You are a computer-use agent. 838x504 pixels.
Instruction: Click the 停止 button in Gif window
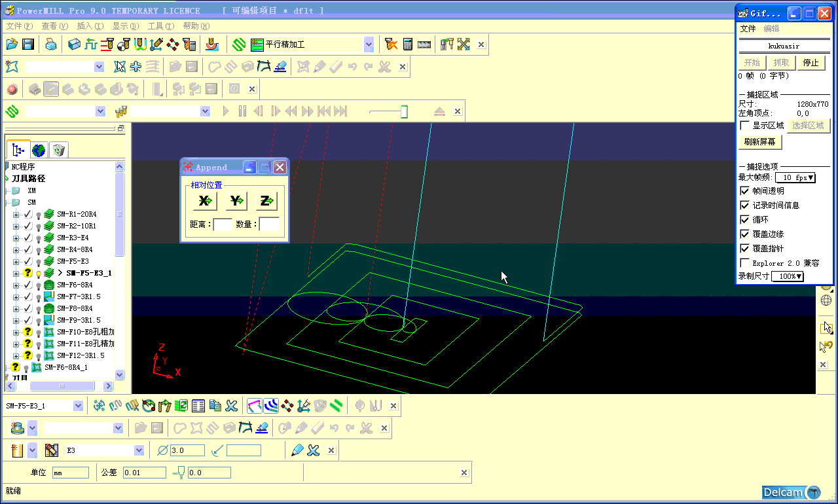tap(811, 63)
